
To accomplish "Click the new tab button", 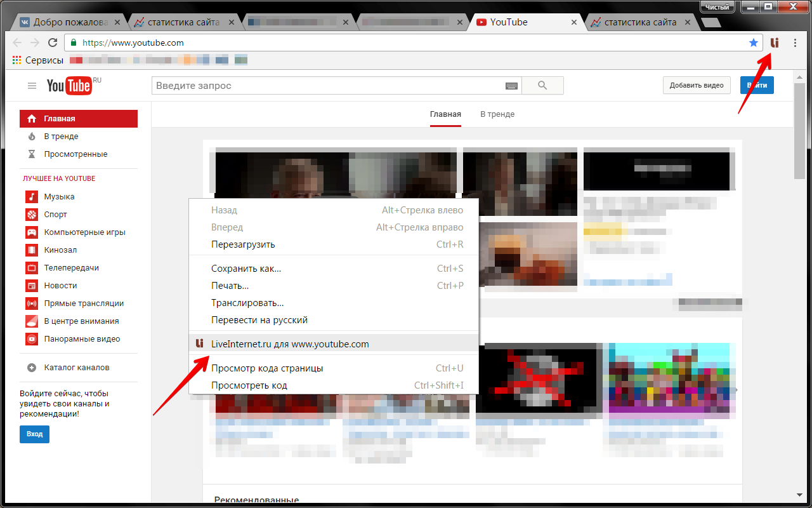I will point(711,23).
